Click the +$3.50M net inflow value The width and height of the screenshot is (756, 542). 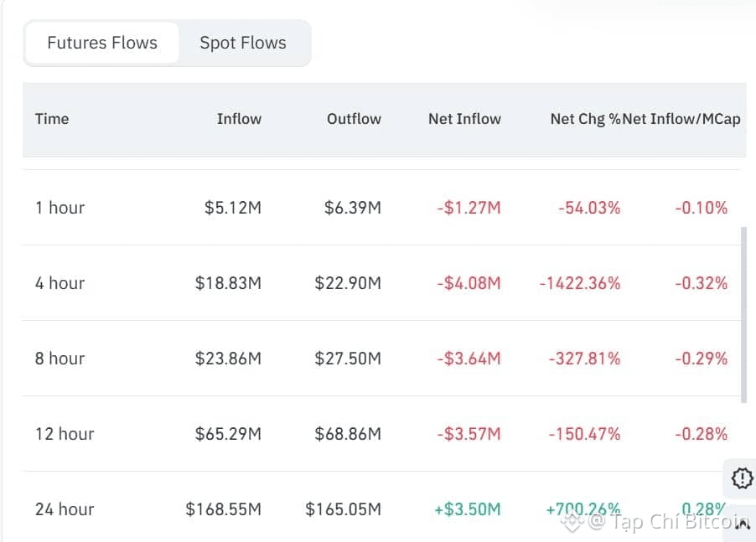pos(468,509)
